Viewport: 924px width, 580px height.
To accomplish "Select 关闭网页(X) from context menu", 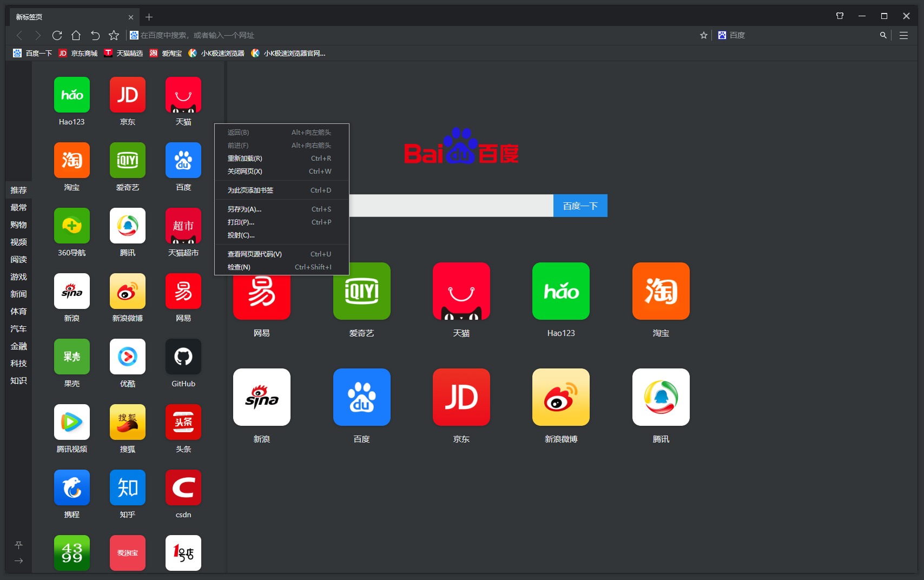I will (x=281, y=172).
